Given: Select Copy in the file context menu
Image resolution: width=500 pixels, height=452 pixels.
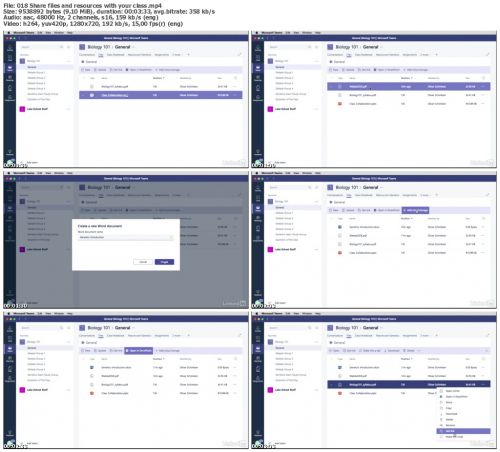Looking at the screenshot, I should pyautogui.click(x=463, y=408).
